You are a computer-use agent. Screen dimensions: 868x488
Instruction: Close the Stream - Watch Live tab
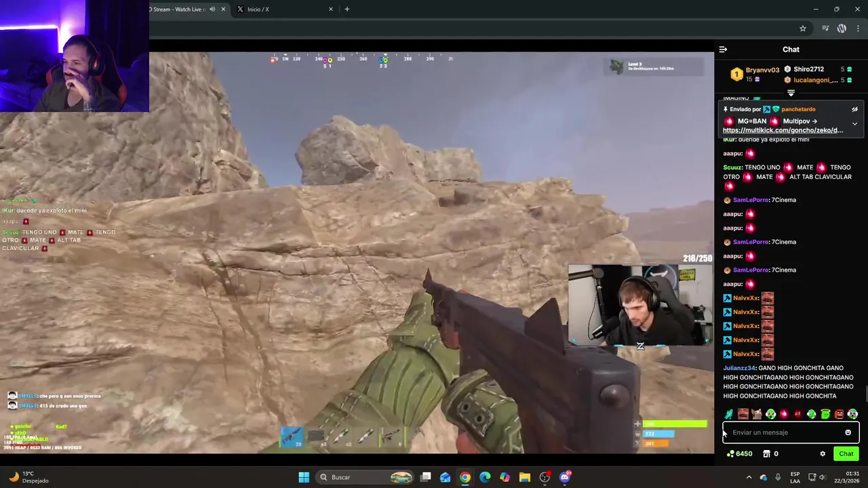coord(223,9)
